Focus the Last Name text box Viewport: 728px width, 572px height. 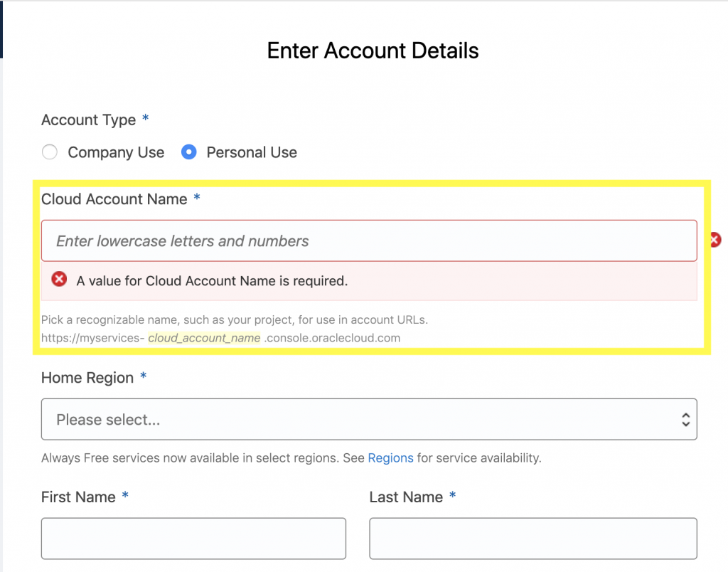pos(532,539)
